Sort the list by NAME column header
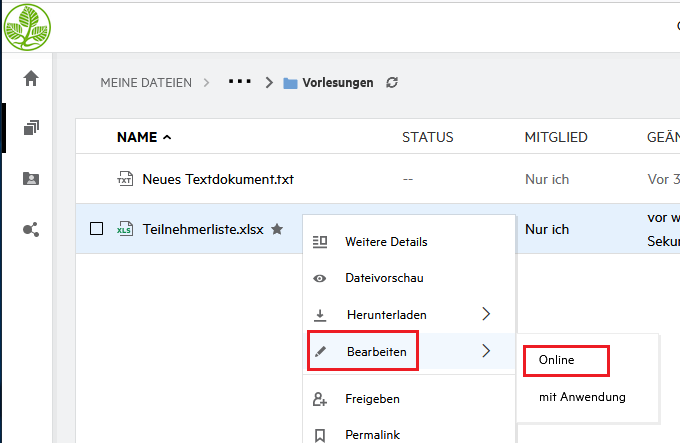Screen dimensions: 680x443 [138, 137]
